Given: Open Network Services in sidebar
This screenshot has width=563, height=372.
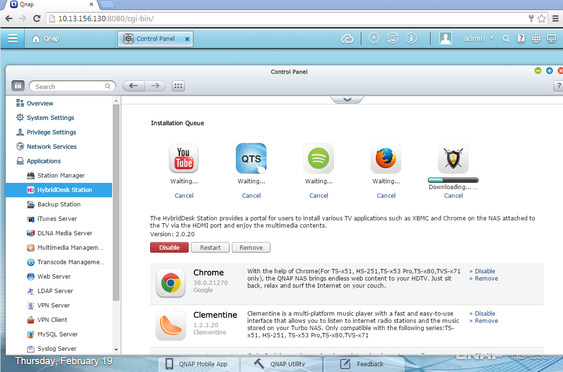Looking at the screenshot, I should tap(51, 147).
